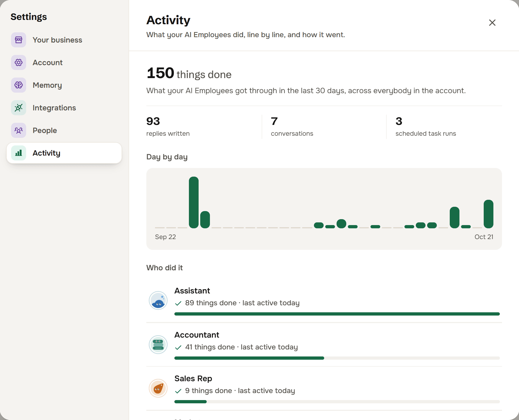
Task: Click the 'Oct 21' chart label
Action: 484,237
